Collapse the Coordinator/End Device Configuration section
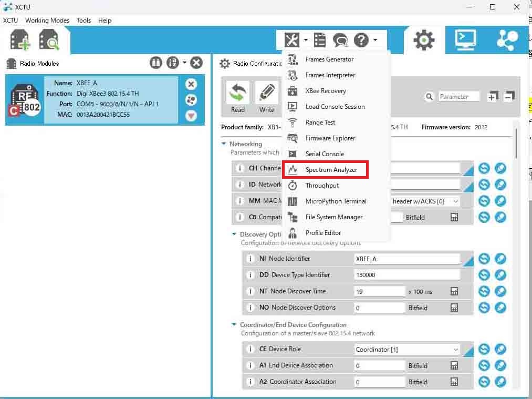 coord(234,325)
